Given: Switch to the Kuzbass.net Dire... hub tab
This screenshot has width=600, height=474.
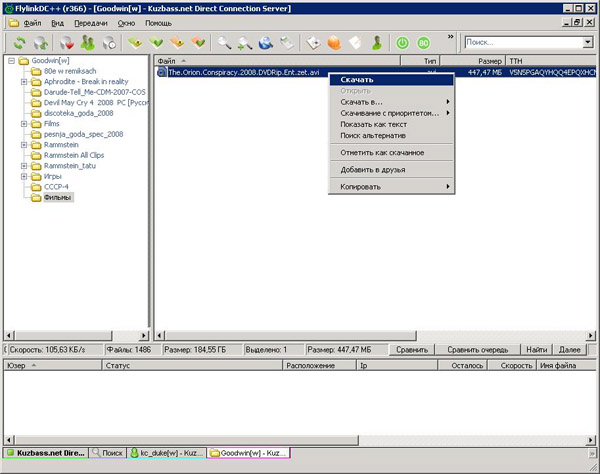Looking at the screenshot, I should coord(46,453).
